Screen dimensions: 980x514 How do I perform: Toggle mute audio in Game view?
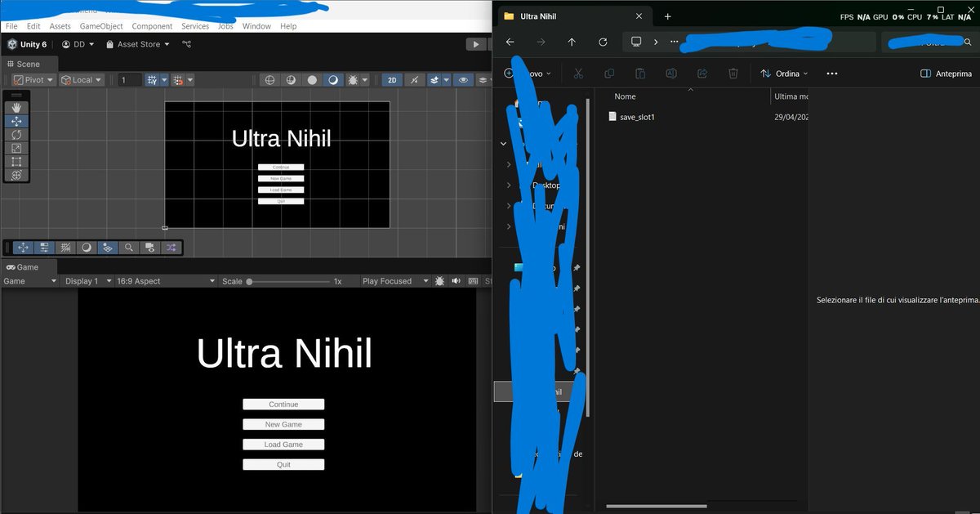click(456, 281)
